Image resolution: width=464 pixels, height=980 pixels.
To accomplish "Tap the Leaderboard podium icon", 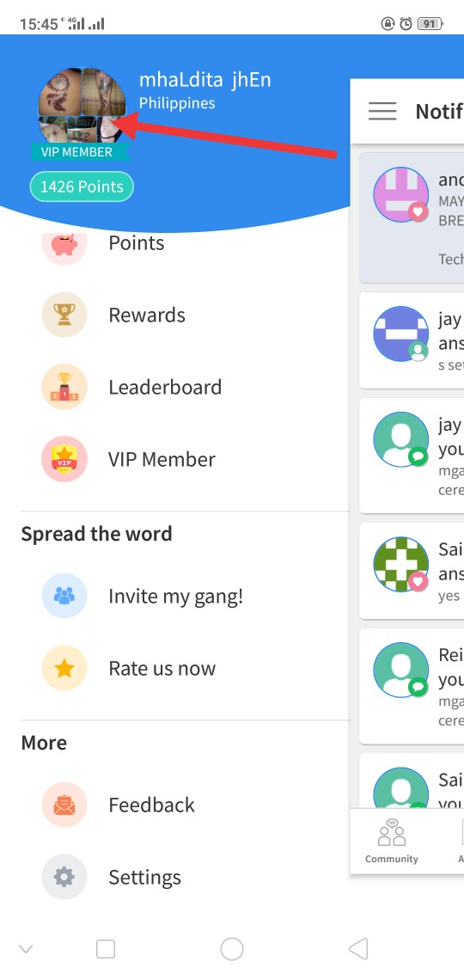I will [x=64, y=387].
